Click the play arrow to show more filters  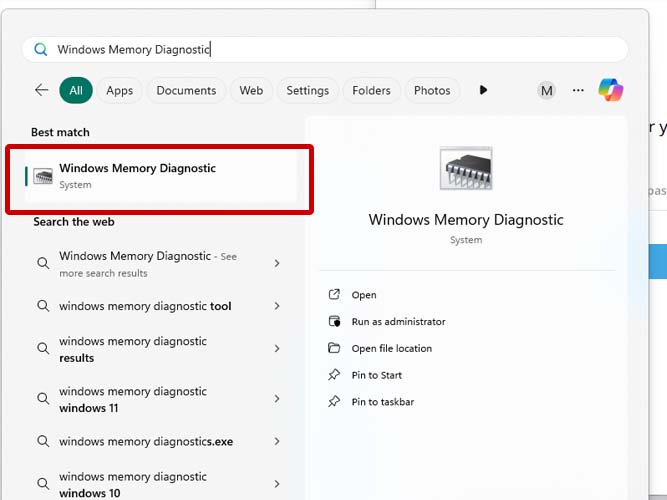pyautogui.click(x=483, y=90)
